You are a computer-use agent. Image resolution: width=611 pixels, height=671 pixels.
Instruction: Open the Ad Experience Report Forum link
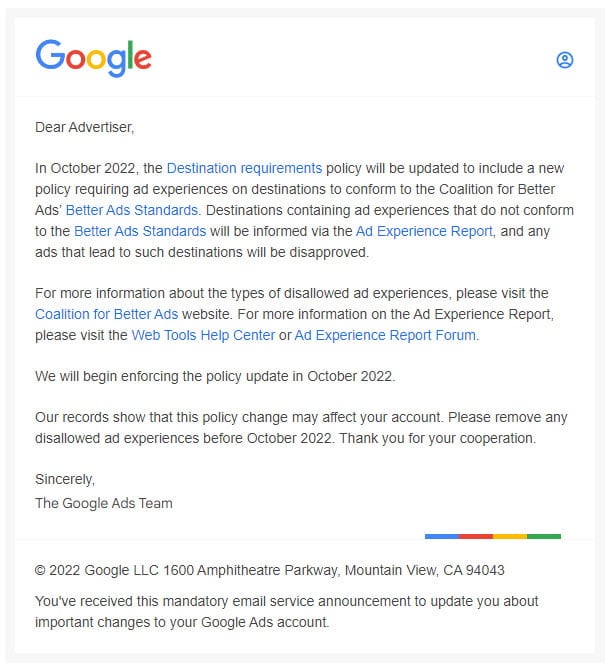click(385, 335)
